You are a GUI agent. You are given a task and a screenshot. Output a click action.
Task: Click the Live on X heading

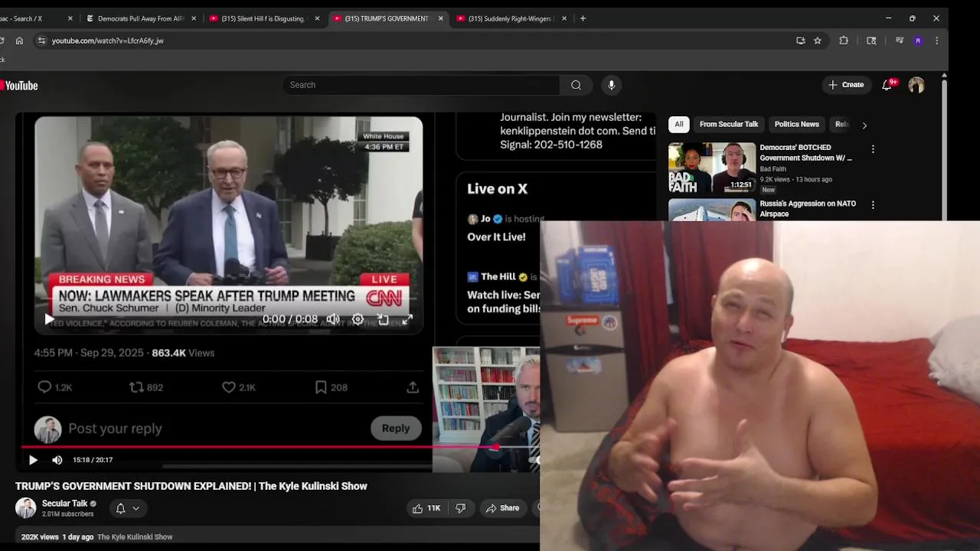[x=497, y=189]
